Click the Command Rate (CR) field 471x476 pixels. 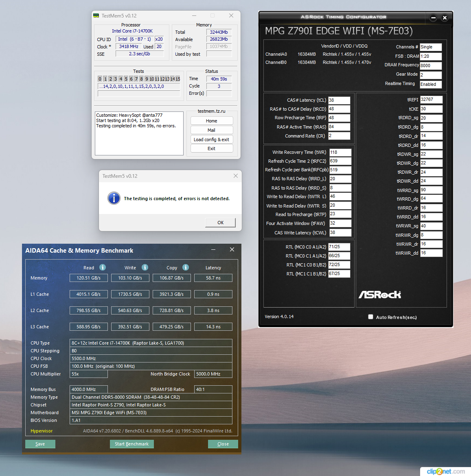(x=339, y=136)
